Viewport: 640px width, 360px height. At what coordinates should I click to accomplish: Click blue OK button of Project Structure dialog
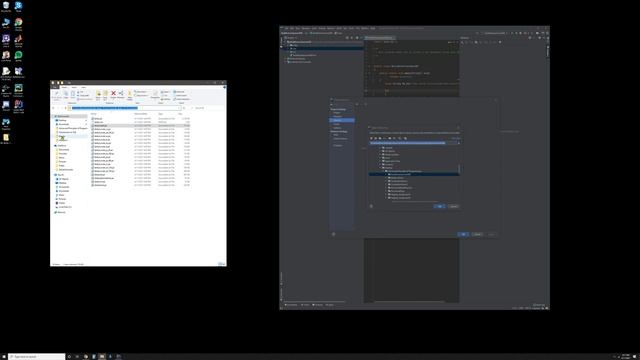coord(463,234)
